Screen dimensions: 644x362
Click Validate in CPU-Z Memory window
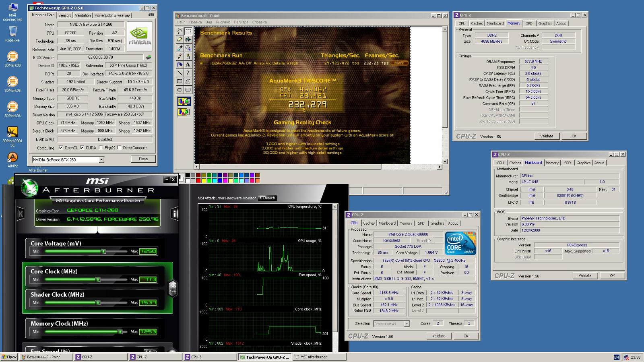[x=547, y=136]
